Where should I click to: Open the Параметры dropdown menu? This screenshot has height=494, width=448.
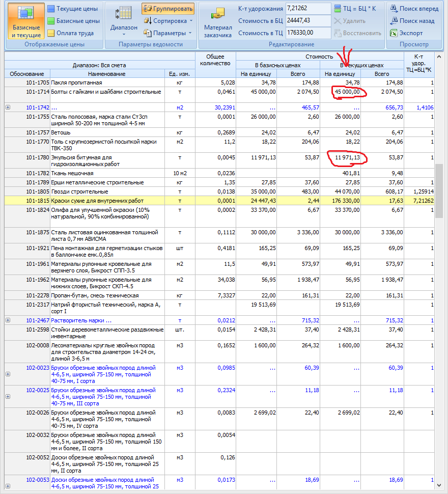click(169, 33)
